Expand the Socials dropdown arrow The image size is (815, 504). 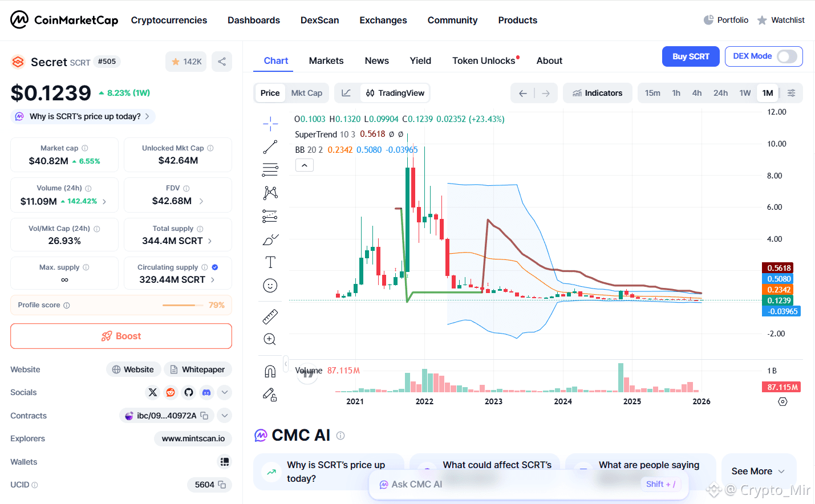[225, 392]
